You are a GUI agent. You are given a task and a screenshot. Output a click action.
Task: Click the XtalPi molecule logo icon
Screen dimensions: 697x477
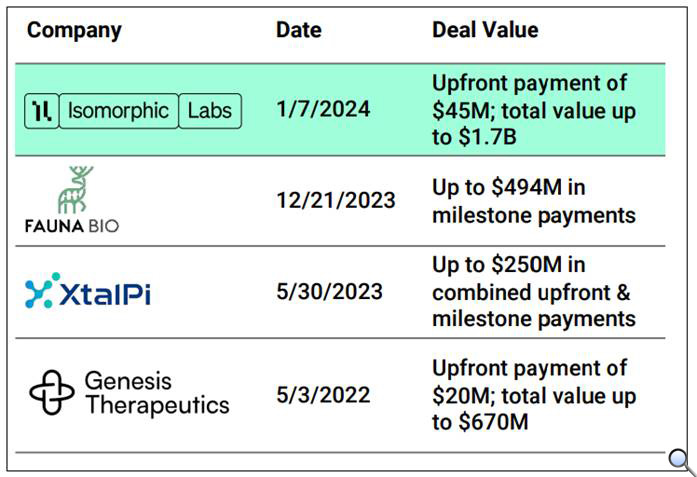point(42,291)
